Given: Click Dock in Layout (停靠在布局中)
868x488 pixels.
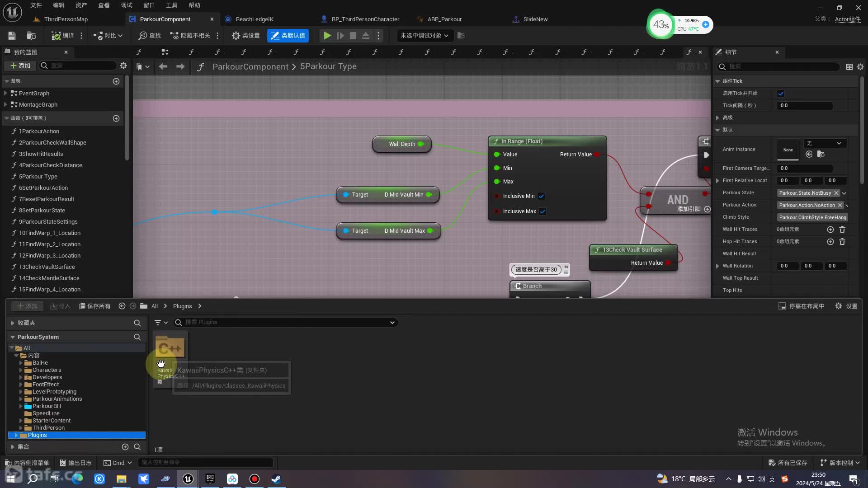Looking at the screenshot, I should click(x=802, y=306).
